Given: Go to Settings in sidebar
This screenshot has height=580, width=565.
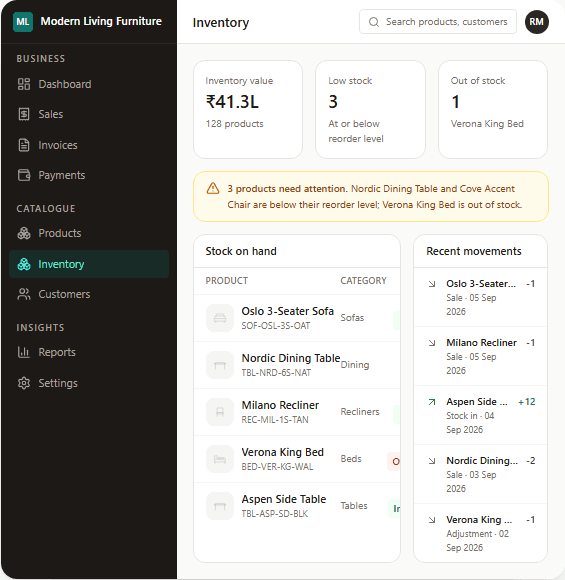Looking at the screenshot, I should tap(89, 383).
